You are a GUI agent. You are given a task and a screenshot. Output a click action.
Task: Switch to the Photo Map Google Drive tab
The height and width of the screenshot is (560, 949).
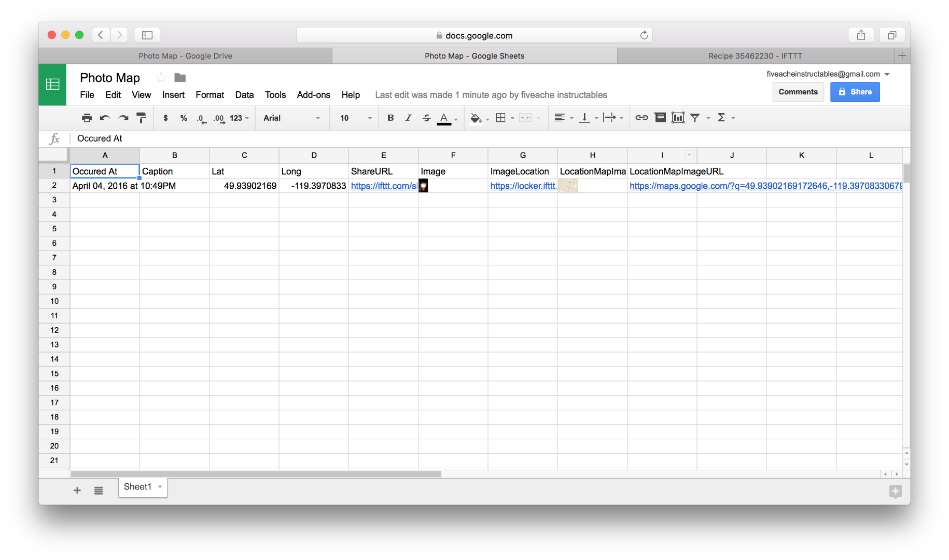pyautogui.click(x=185, y=55)
